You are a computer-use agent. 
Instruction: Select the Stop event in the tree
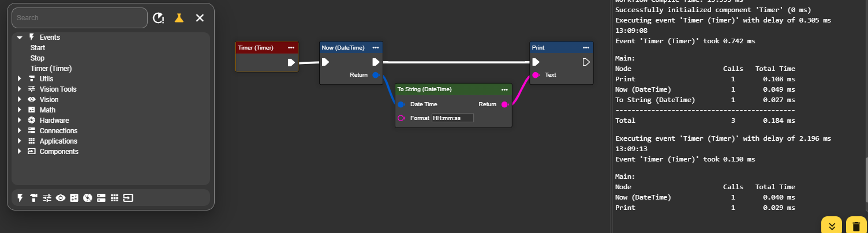click(37, 58)
